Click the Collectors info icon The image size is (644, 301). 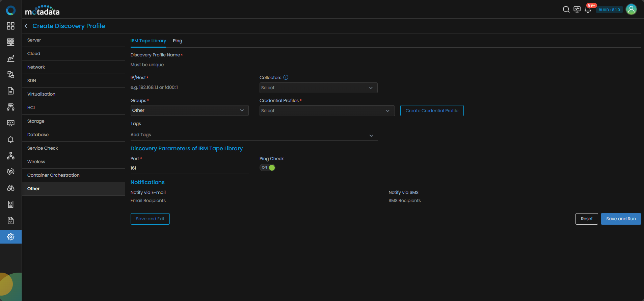pyautogui.click(x=286, y=77)
